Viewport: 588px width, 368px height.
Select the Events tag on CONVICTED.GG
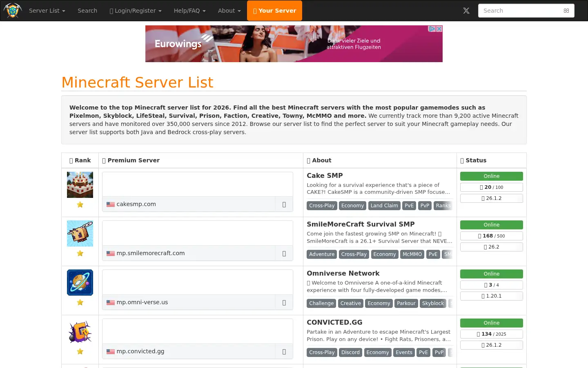pos(404,352)
